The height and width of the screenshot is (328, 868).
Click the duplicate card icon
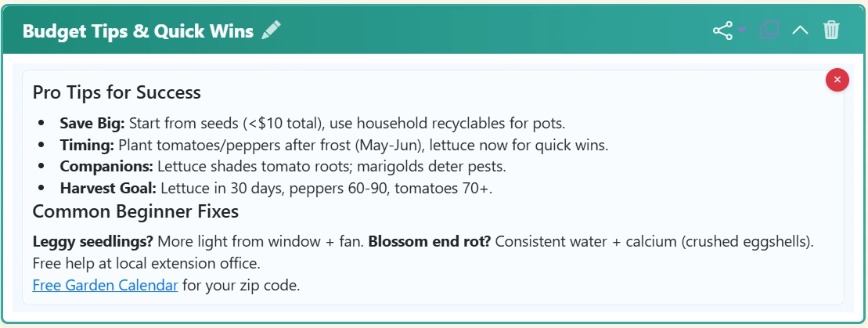[769, 31]
